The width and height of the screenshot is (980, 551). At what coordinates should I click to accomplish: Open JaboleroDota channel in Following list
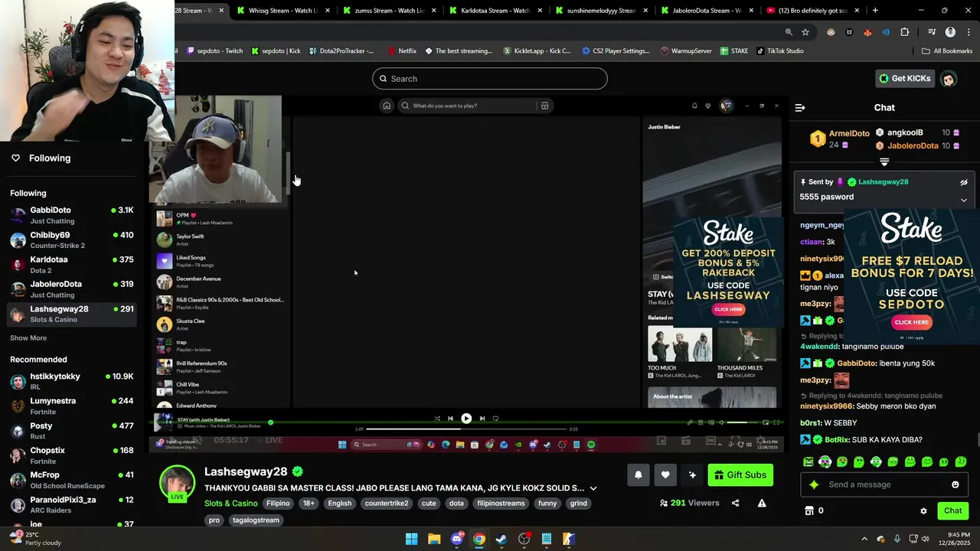[72, 289]
